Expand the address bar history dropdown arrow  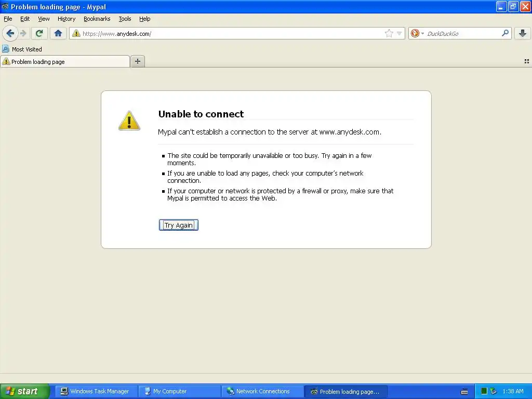click(400, 33)
